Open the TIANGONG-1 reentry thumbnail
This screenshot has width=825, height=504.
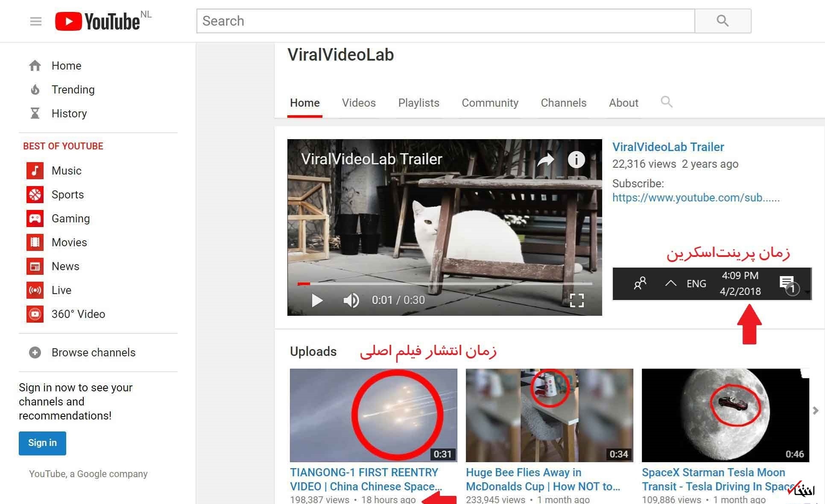point(374,415)
